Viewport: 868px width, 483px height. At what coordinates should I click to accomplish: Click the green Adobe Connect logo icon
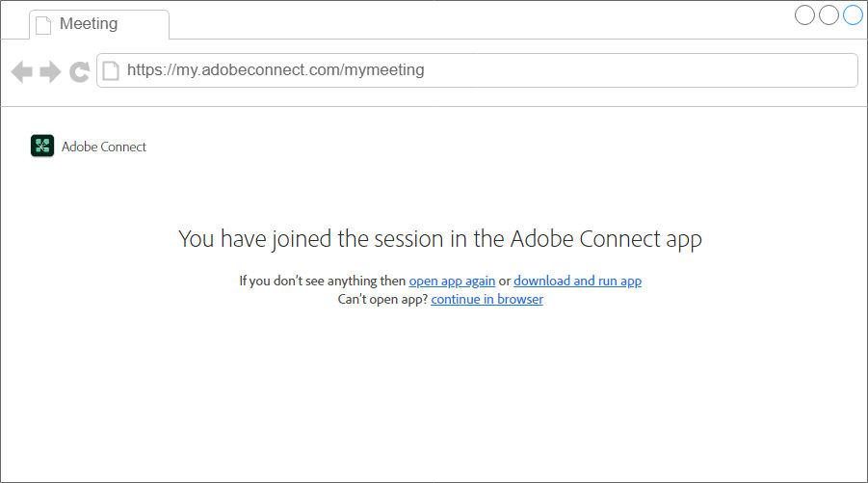(x=42, y=146)
